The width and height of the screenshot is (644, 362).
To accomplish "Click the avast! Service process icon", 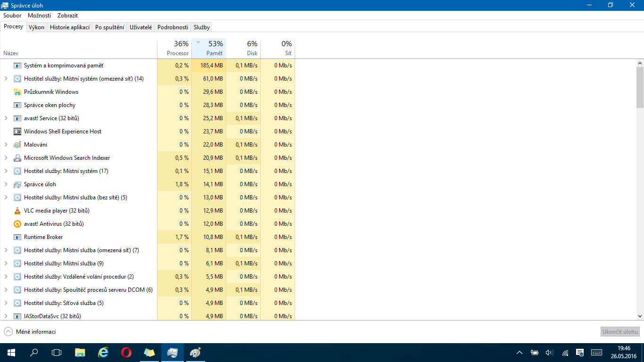I will click(x=17, y=118).
